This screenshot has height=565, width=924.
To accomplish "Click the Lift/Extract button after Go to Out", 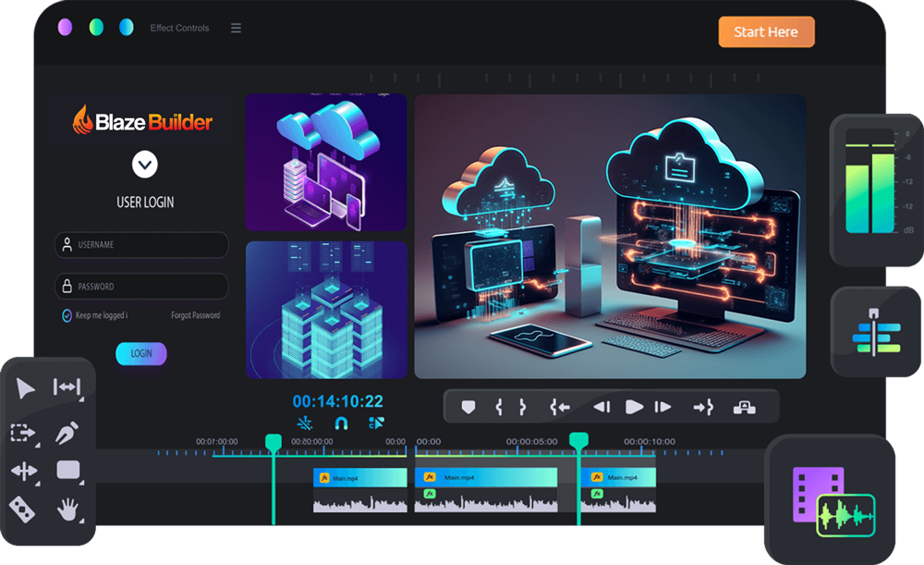I will [x=744, y=407].
